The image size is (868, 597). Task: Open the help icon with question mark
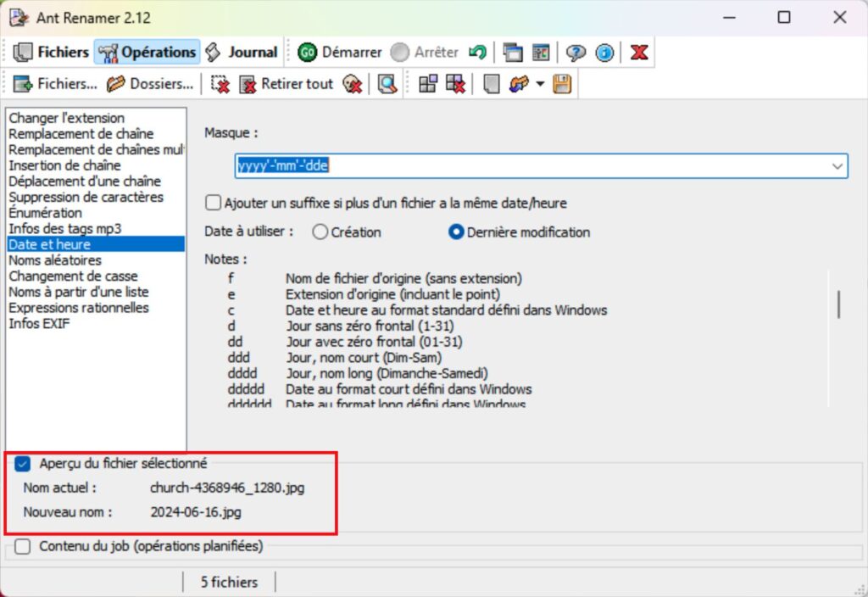(x=577, y=52)
